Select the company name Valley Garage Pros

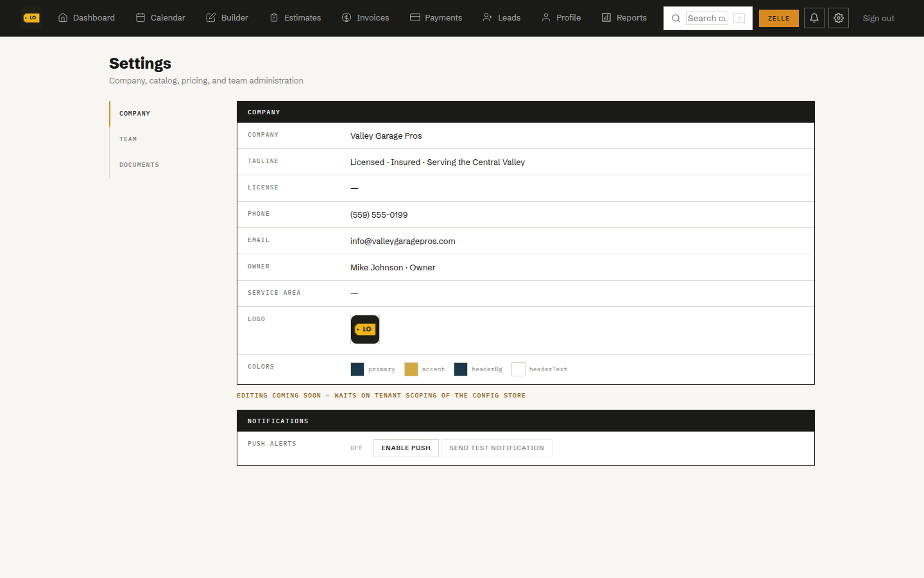(x=386, y=136)
